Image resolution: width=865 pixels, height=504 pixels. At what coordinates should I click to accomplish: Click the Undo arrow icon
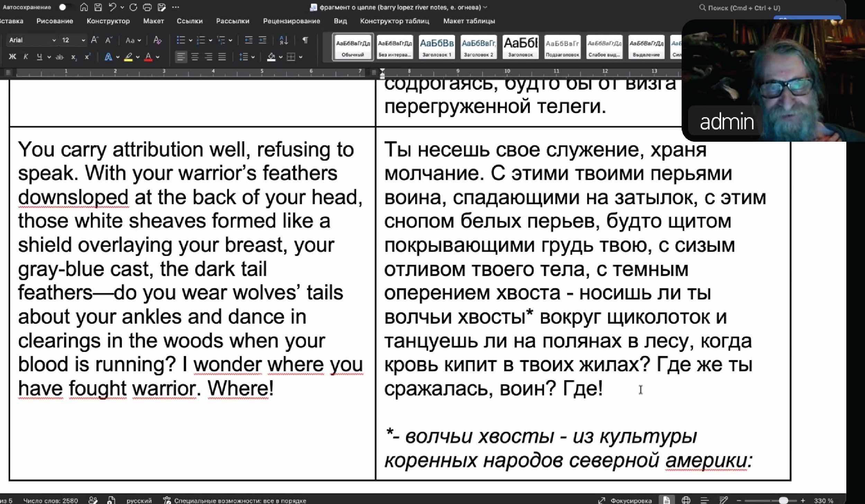point(112,7)
